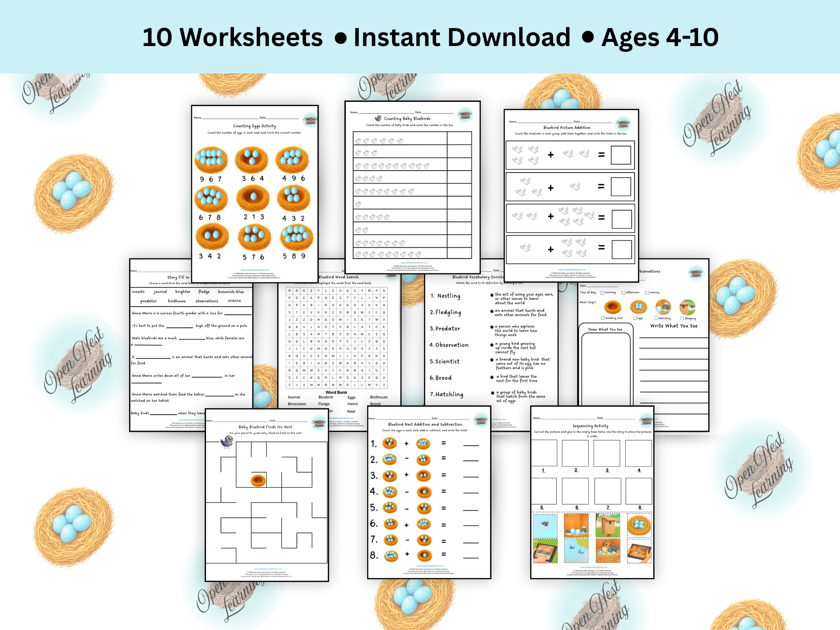The image size is (840, 630).
Task: Click the wooden birdhouse sequencing picture card
Action: (608, 525)
